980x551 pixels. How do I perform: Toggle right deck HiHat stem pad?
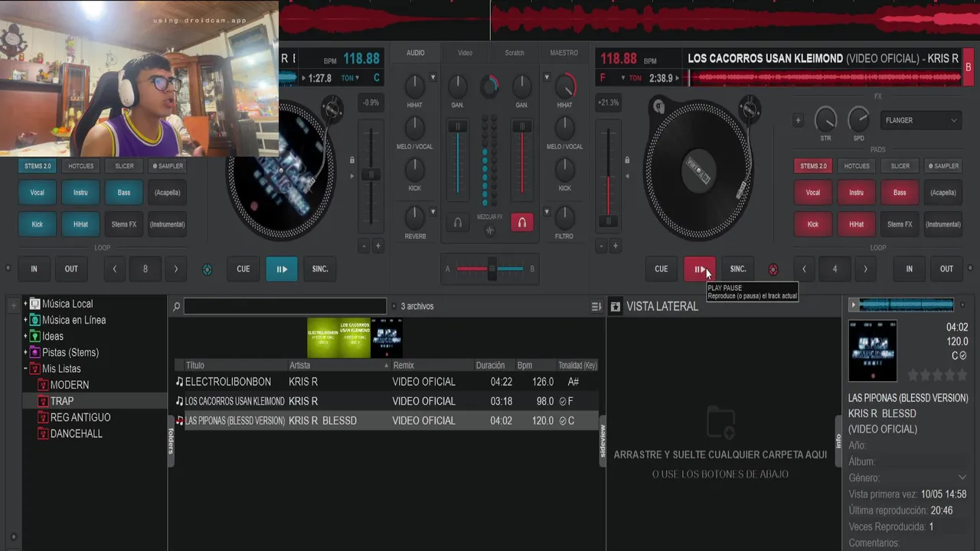point(856,224)
